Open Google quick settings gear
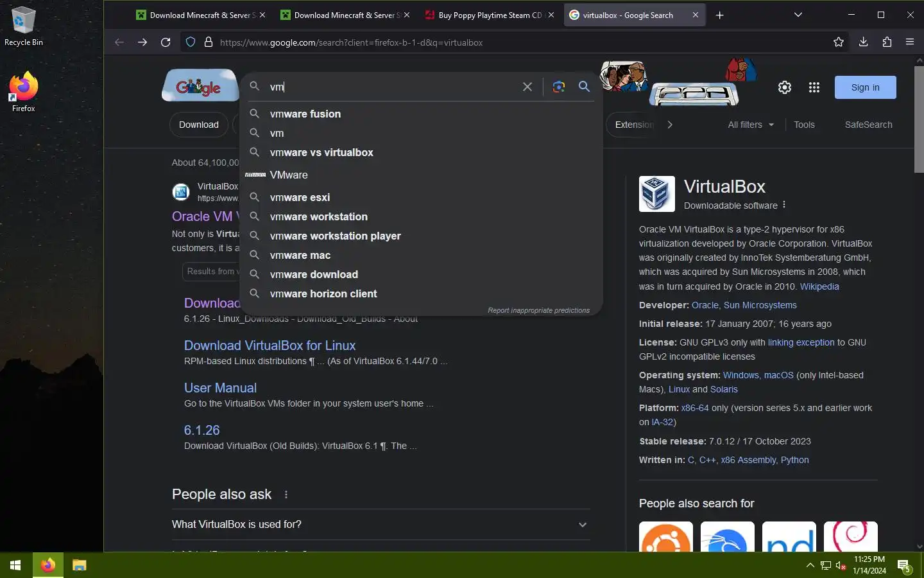 point(785,87)
